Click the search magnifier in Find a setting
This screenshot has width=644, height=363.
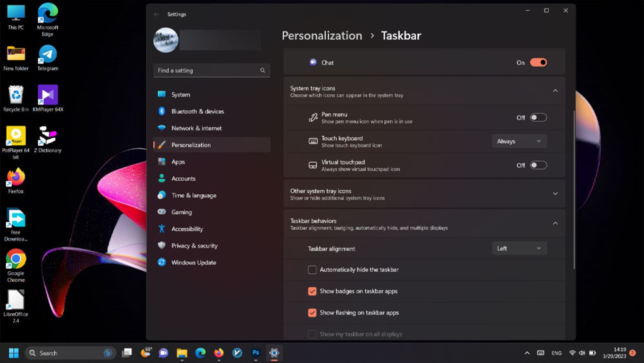coord(263,71)
